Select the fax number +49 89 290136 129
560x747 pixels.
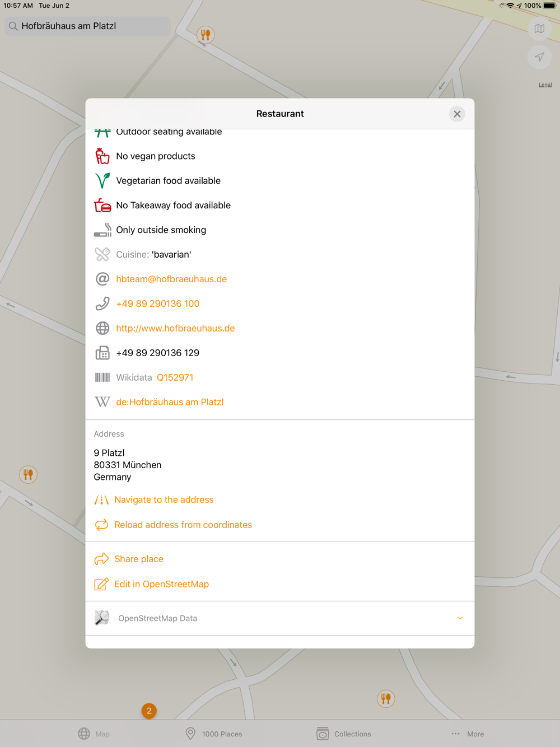158,353
